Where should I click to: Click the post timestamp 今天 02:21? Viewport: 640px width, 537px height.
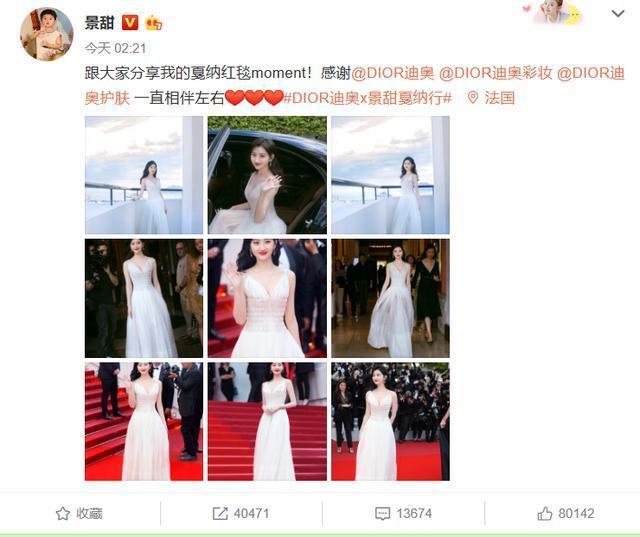116,48
